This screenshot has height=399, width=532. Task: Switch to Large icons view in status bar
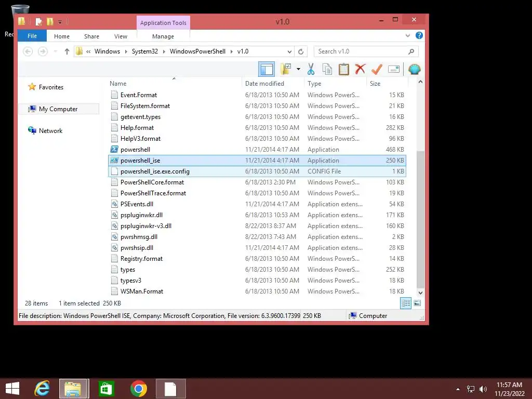417,303
